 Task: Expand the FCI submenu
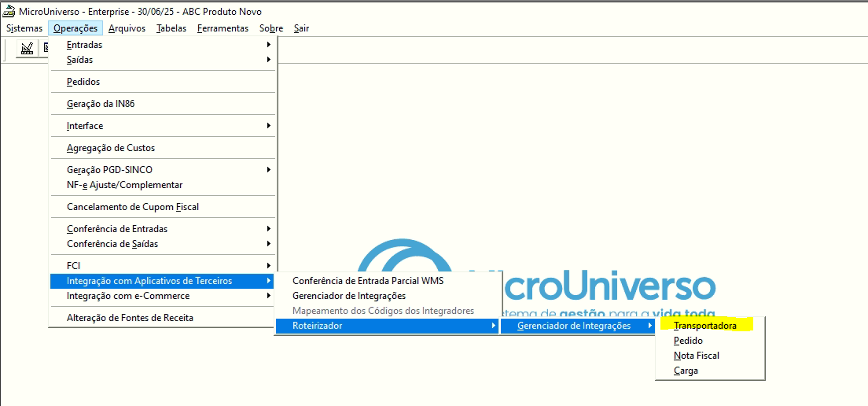click(x=163, y=266)
